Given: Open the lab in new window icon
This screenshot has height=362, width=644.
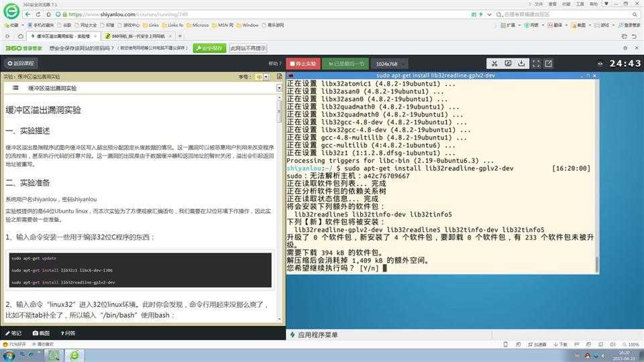Looking at the screenshot, I should click(x=549, y=64).
